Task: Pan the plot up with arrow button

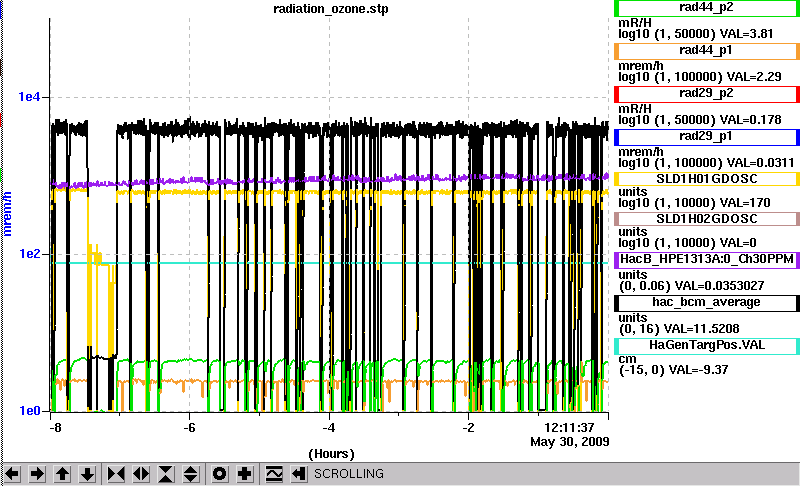Action: (62, 474)
